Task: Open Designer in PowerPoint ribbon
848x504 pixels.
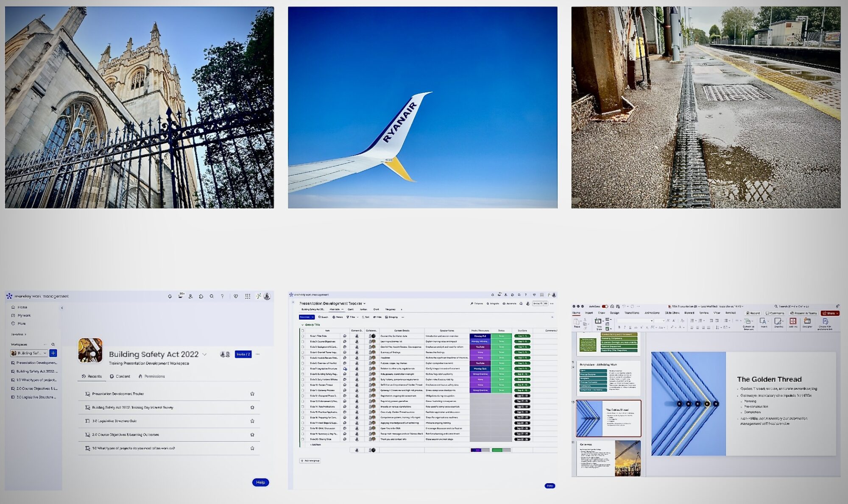Action: tap(807, 323)
